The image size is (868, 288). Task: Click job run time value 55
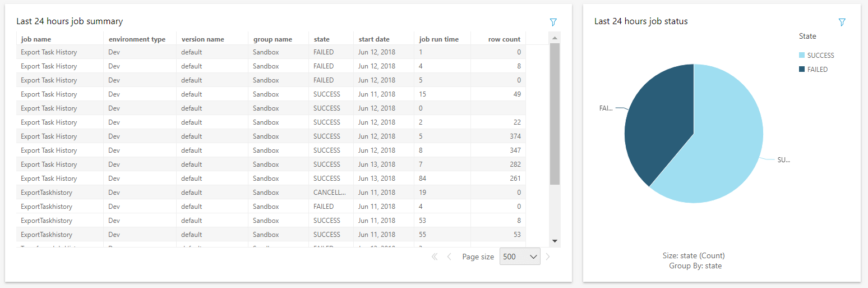coord(423,235)
